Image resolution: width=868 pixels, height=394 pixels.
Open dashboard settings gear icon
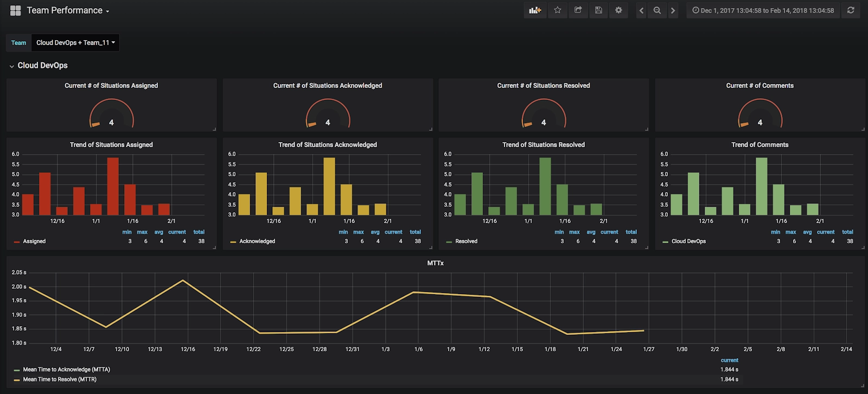618,10
